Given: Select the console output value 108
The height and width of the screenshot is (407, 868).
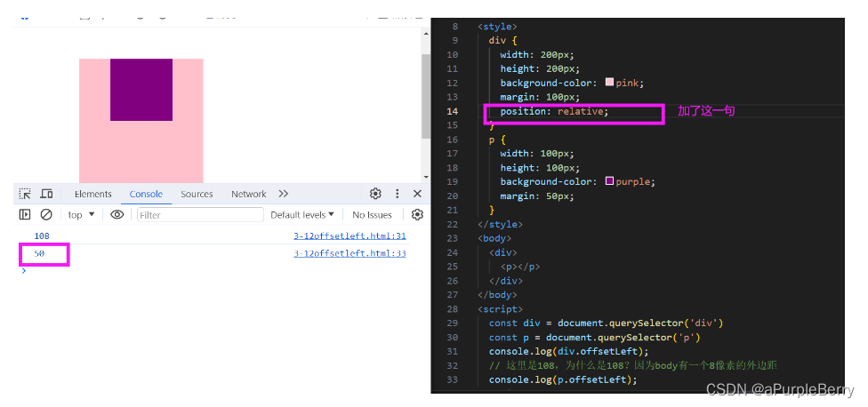Looking at the screenshot, I should [x=42, y=236].
